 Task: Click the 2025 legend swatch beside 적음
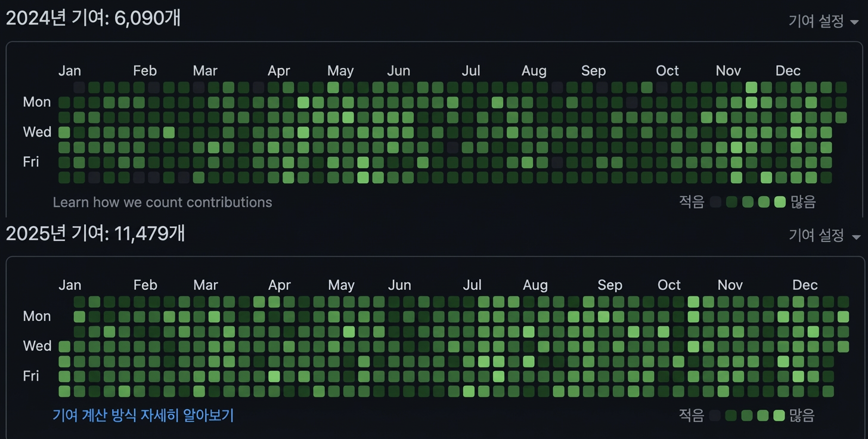click(x=715, y=416)
